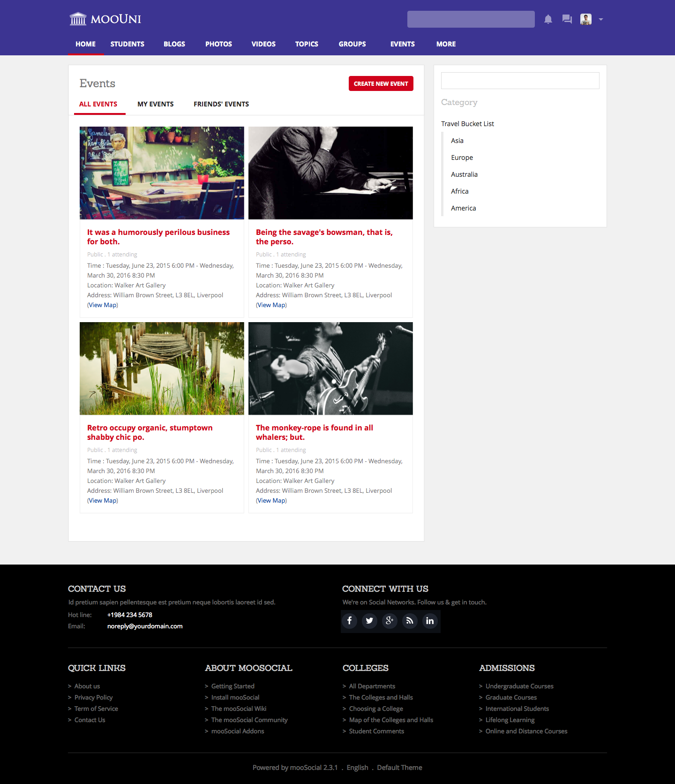Select the Europe category
The height and width of the screenshot is (784, 675).
(x=462, y=158)
